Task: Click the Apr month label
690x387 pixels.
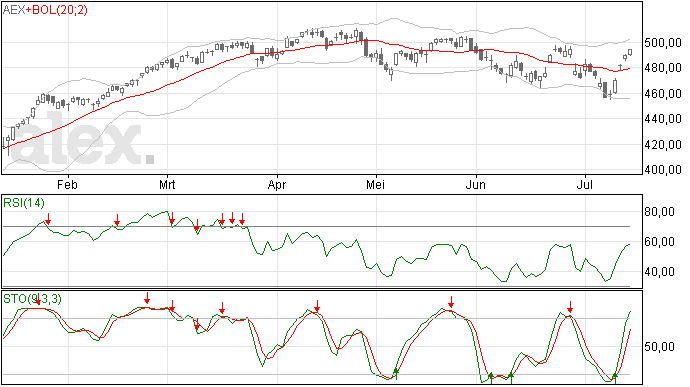Action: (x=277, y=184)
